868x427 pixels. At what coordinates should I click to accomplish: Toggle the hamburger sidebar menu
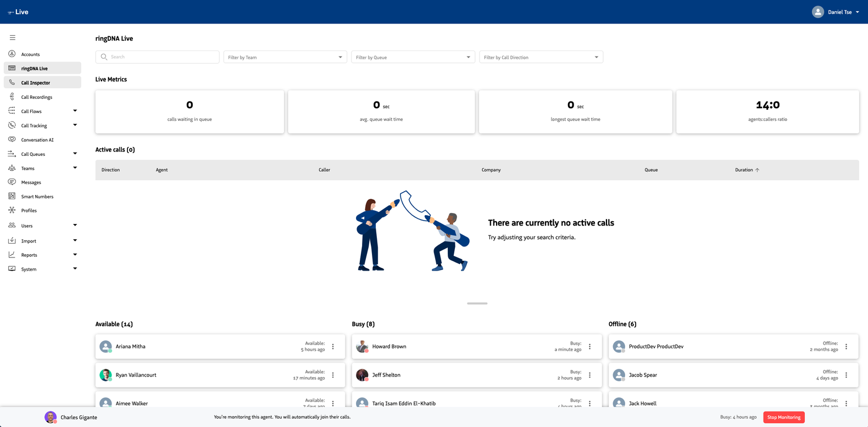pyautogui.click(x=12, y=38)
